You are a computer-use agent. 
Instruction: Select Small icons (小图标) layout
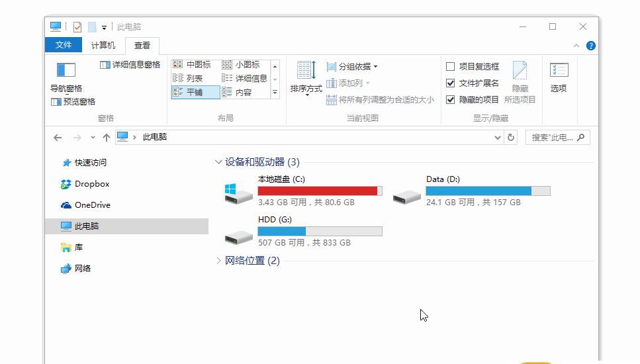[x=241, y=64]
